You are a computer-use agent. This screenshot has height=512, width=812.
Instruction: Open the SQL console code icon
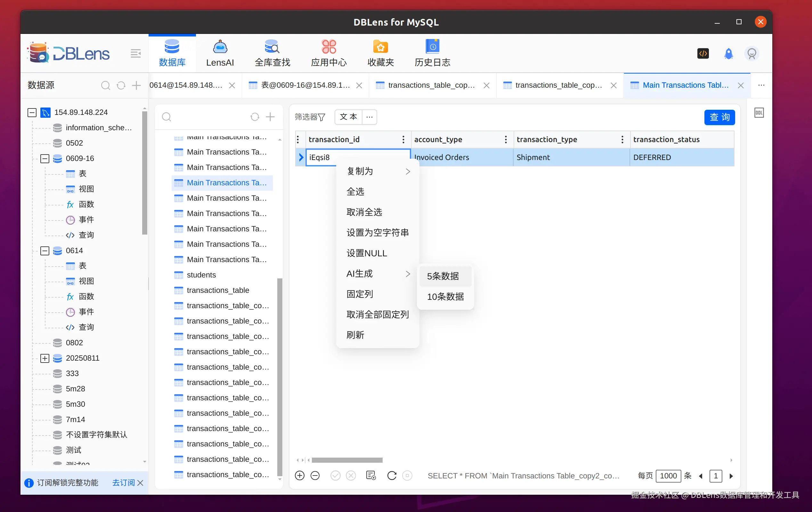coord(703,53)
